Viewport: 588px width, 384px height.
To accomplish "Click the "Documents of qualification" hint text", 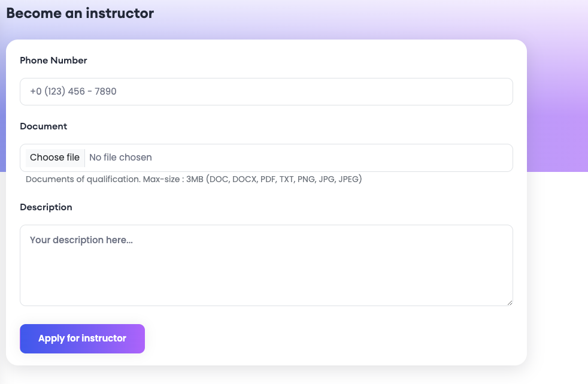I will pyautogui.click(x=83, y=179).
